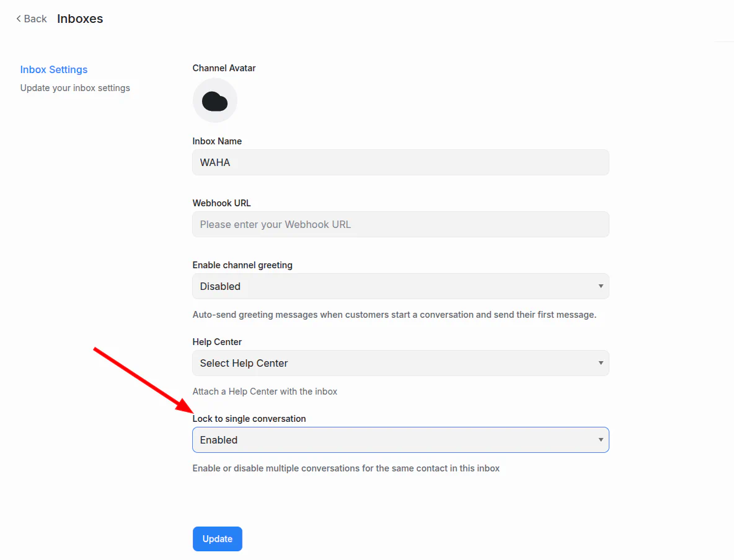The height and width of the screenshot is (560, 734).
Task: Click into the Webhook URL input field
Action: (x=400, y=224)
